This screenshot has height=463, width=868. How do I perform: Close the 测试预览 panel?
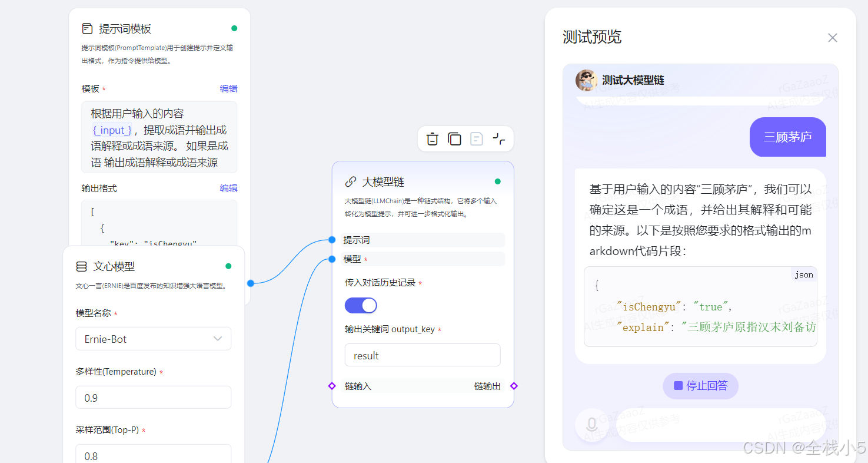pyautogui.click(x=832, y=38)
